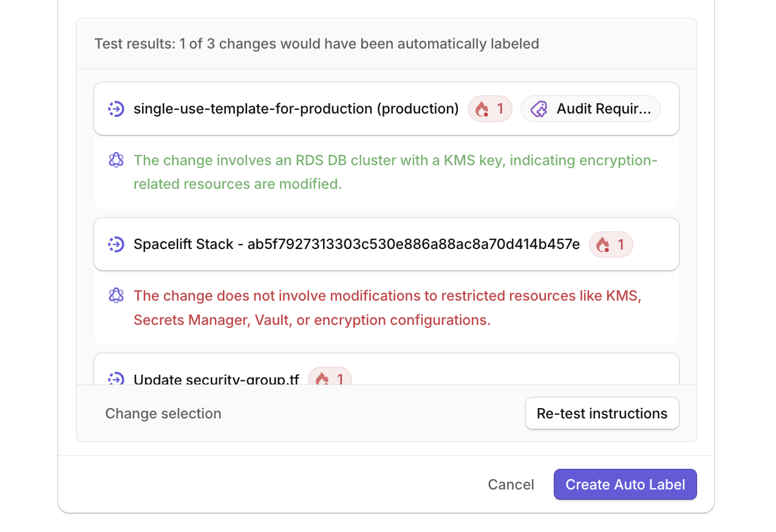Image resolution: width=776 pixels, height=532 pixels.
Task: Open the Update security-group.tf change
Action: [x=216, y=379]
